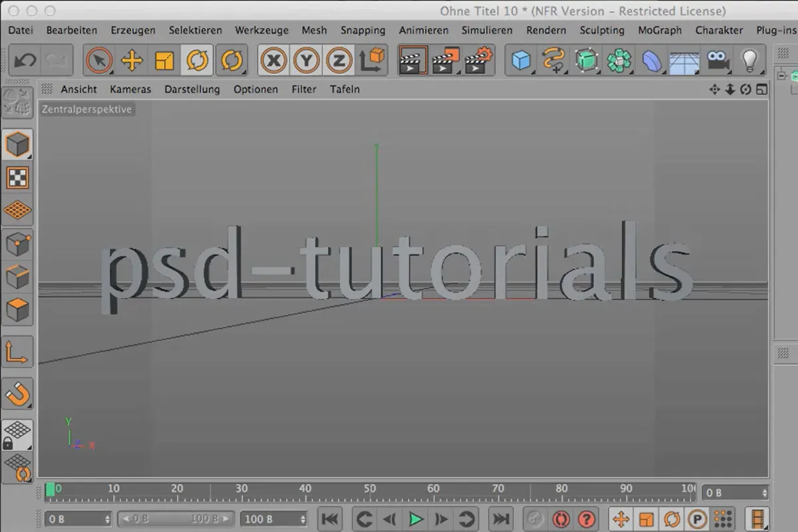The width and height of the screenshot is (798, 532).
Task: Open planar workplane options icon
Action: [17, 468]
